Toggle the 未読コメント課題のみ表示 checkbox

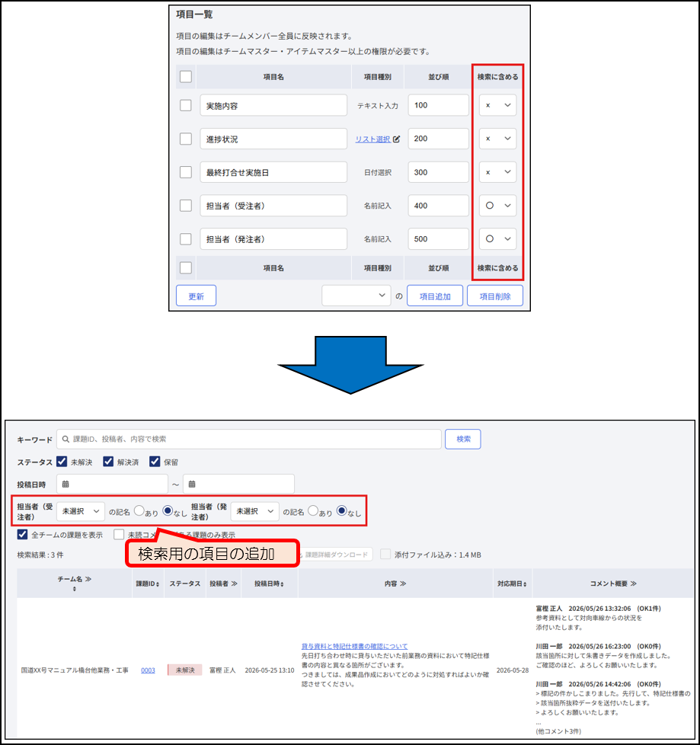[119, 535]
